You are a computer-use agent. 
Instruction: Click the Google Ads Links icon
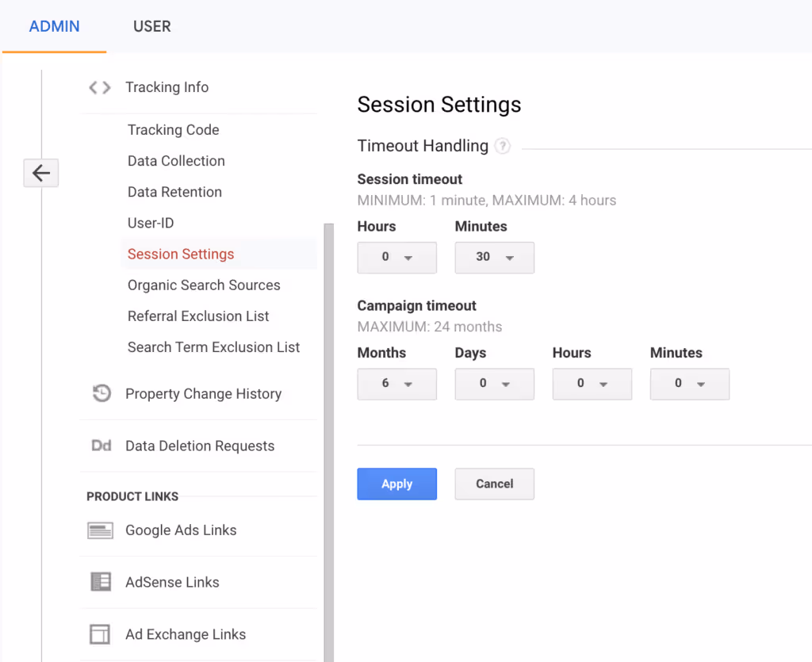click(101, 530)
